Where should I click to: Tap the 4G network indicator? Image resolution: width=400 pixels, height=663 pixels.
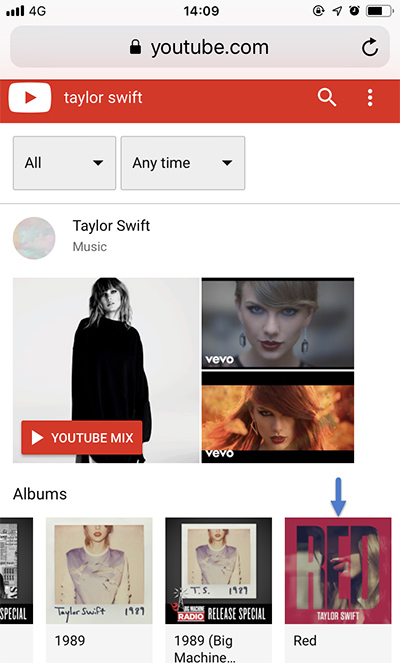[x=37, y=11]
